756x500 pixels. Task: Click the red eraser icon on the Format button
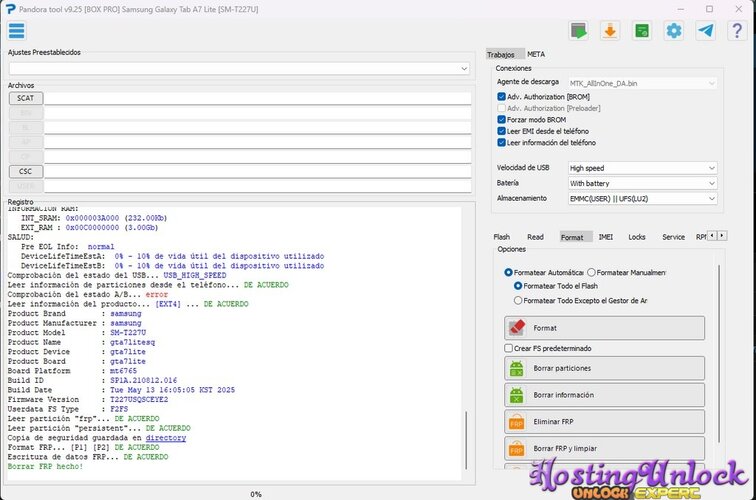(517, 327)
